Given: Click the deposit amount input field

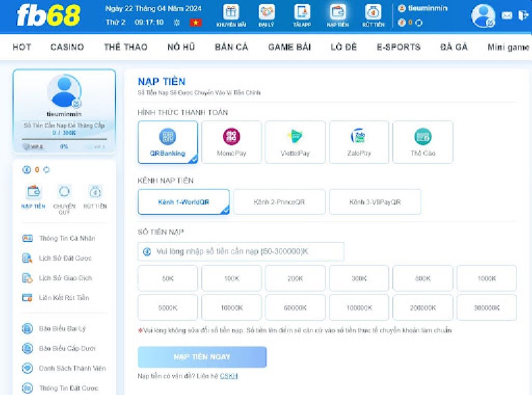Looking at the screenshot, I should [244, 252].
